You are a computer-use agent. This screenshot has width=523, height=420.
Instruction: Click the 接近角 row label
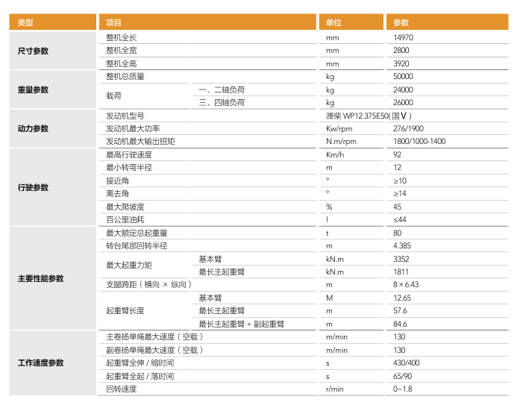[x=117, y=181]
